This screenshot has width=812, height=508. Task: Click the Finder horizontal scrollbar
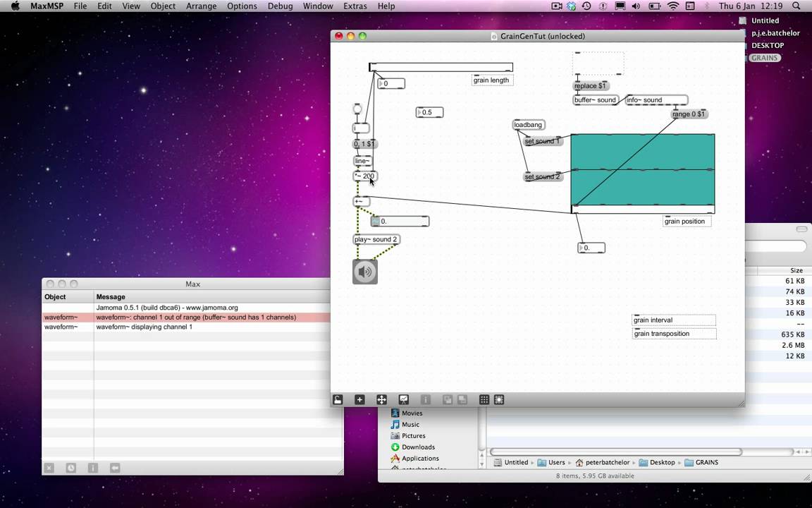point(616,452)
